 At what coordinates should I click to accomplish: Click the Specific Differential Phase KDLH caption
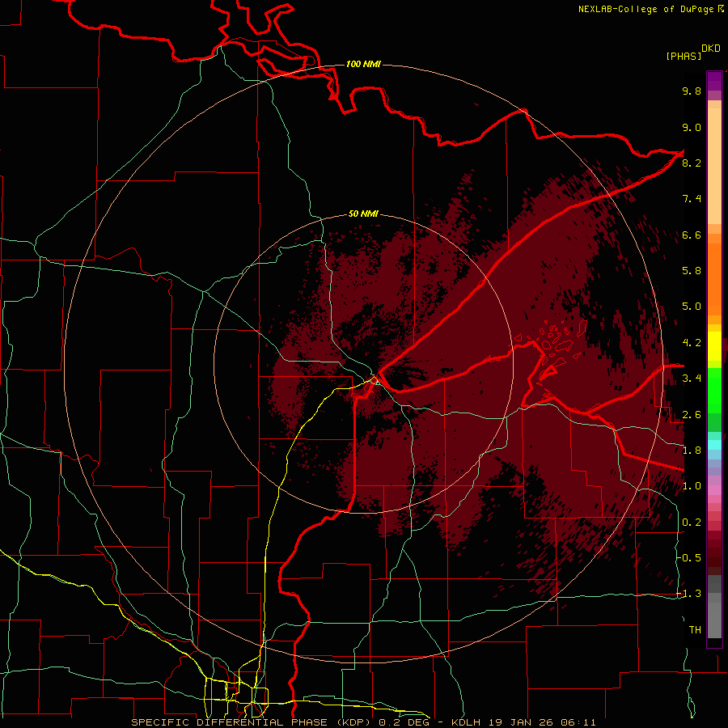[x=363, y=722]
